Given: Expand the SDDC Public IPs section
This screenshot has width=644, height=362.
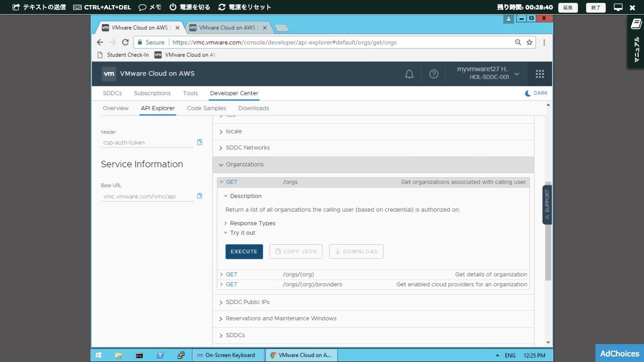Looking at the screenshot, I should (x=373, y=302).
